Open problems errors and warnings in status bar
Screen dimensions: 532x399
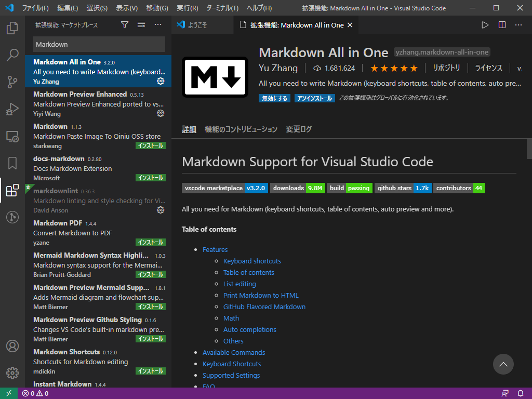35,394
